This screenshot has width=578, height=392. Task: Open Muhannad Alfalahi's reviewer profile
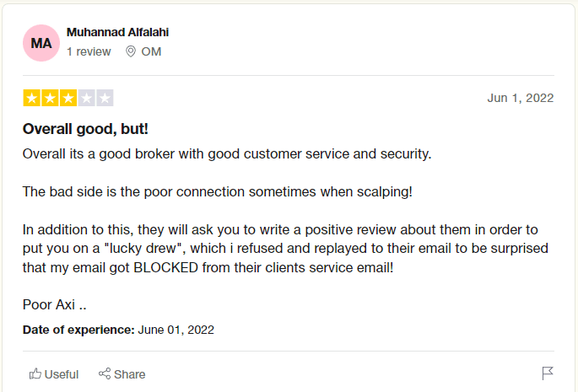pyautogui.click(x=117, y=32)
